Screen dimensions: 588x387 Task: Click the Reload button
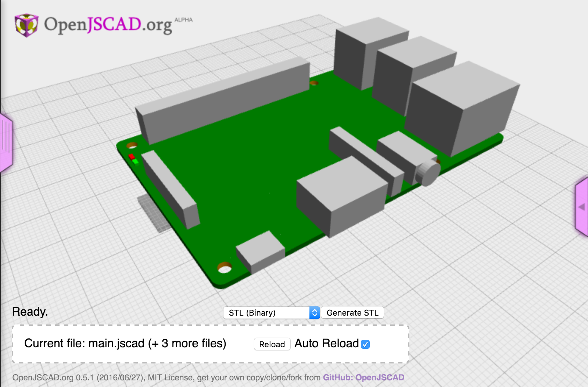[272, 344]
